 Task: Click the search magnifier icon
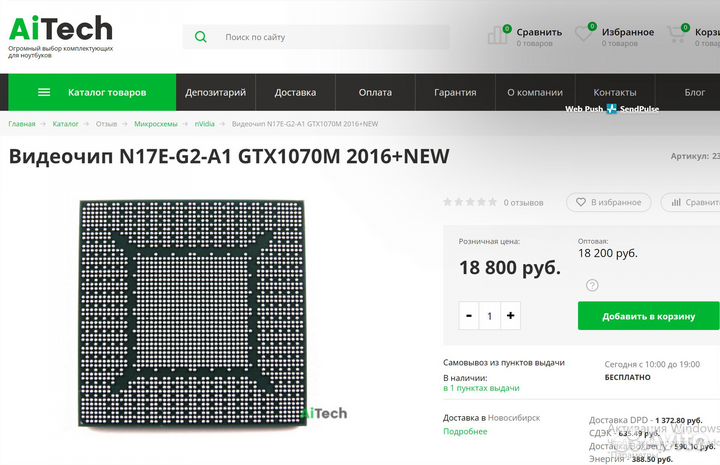201,37
